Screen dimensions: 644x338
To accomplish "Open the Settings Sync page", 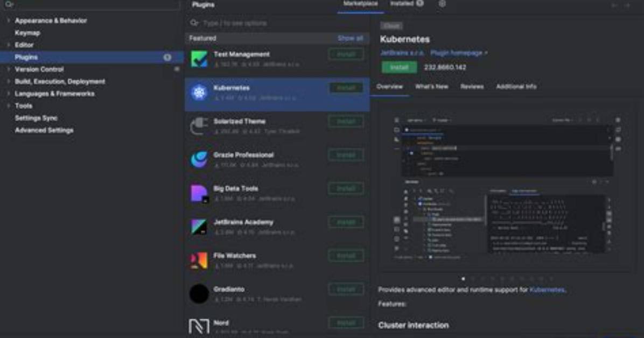I will pyautogui.click(x=36, y=118).
